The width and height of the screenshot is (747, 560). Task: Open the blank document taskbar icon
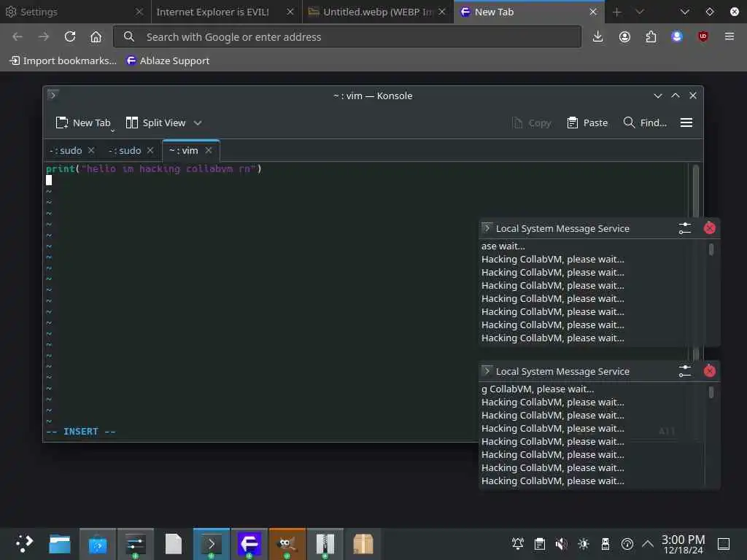(x=174, y=544)
